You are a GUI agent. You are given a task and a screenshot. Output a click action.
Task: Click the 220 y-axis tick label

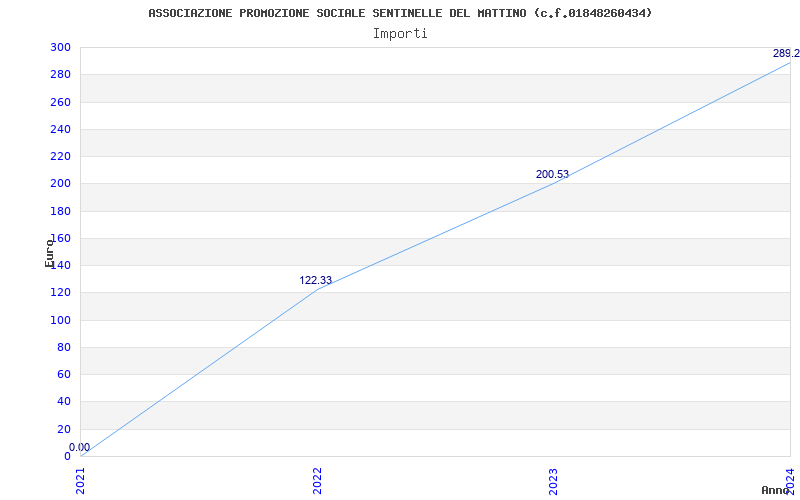click(61, 157)
